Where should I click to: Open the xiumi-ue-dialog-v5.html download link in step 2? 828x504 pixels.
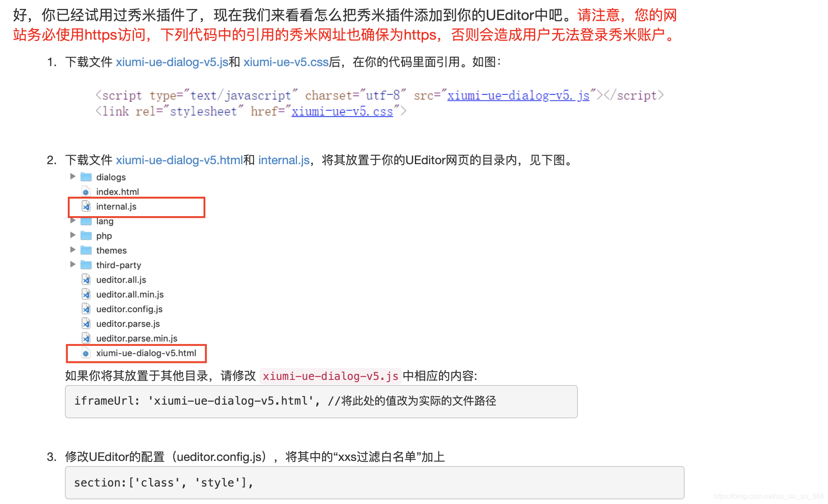click(179, 160)
